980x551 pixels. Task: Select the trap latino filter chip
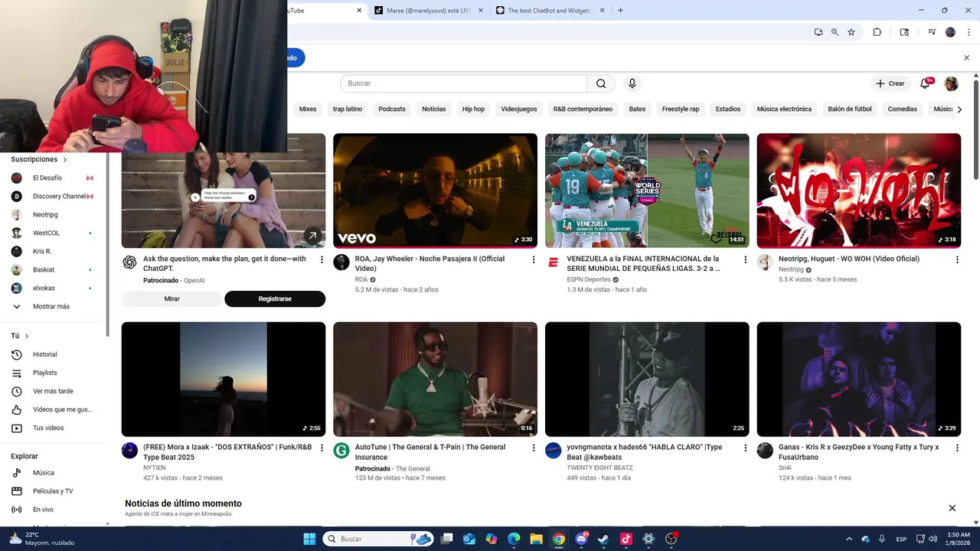348,109
